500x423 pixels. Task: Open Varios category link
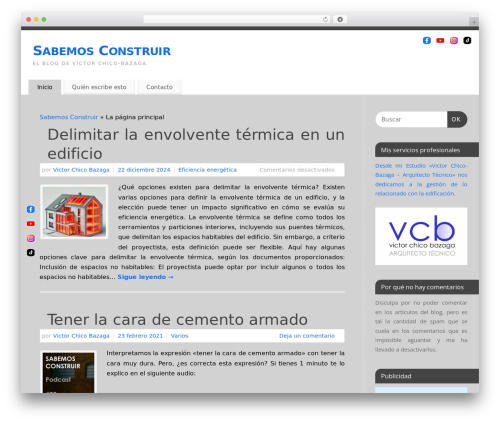pos(179,336)
